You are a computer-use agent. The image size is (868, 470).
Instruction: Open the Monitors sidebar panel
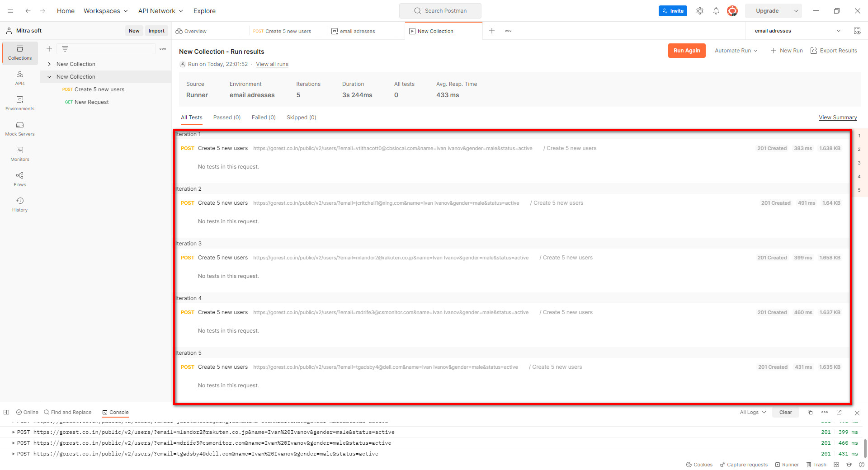pyautogui.click(x=20, y=154)
